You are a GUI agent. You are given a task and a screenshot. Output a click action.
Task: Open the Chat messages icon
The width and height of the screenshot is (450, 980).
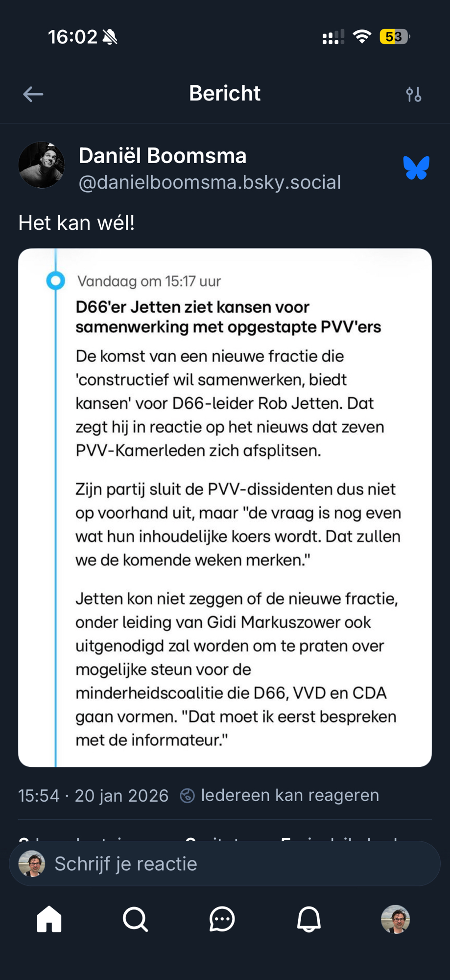222,919
